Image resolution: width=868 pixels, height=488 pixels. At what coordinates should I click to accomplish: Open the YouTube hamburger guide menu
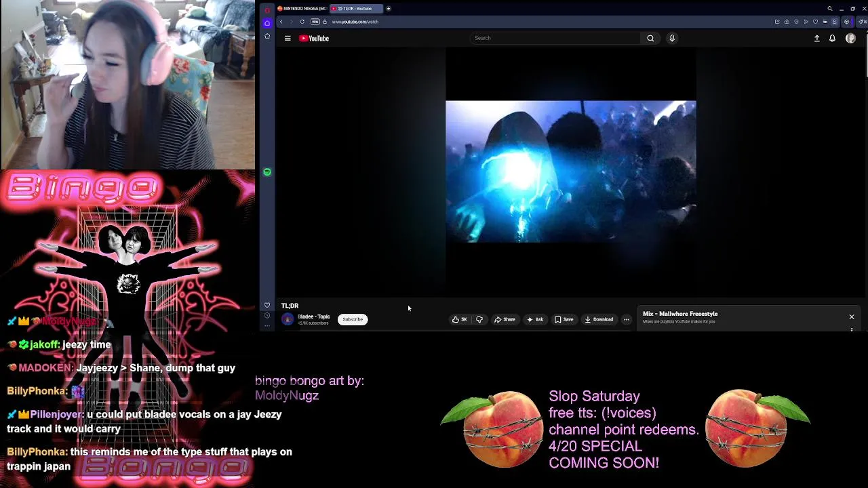click(288, 39)
